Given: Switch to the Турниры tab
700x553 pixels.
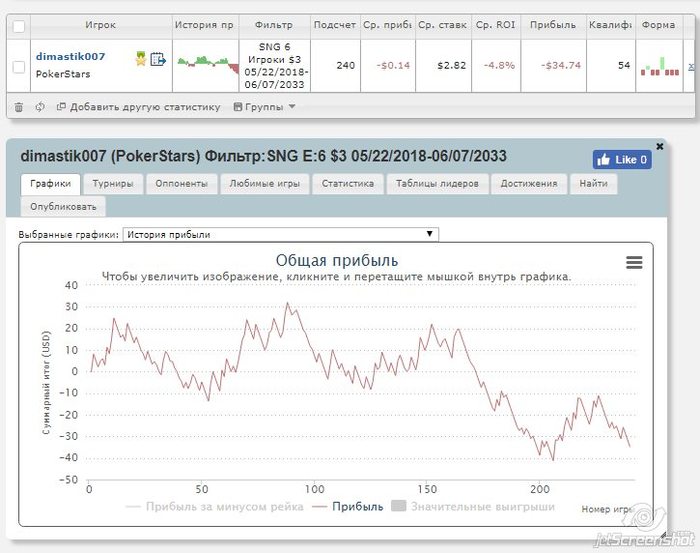Looking at the screenshot, I should [113, 184].
